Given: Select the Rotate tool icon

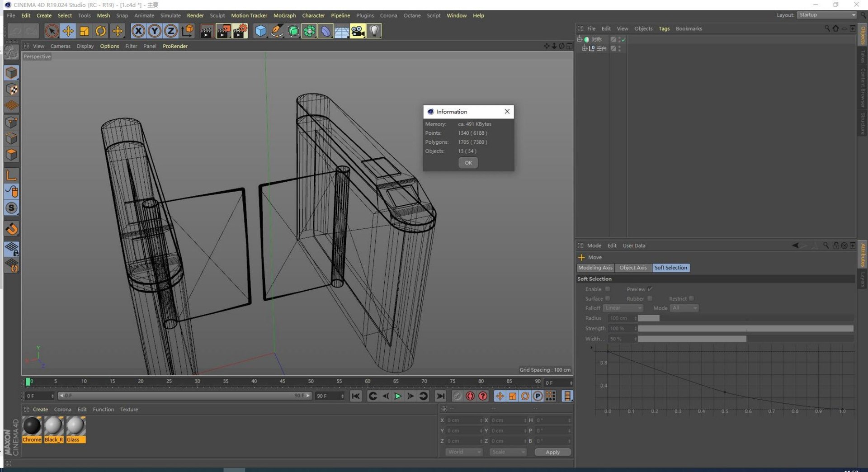Looking at the screenshot, I should 101,31.
